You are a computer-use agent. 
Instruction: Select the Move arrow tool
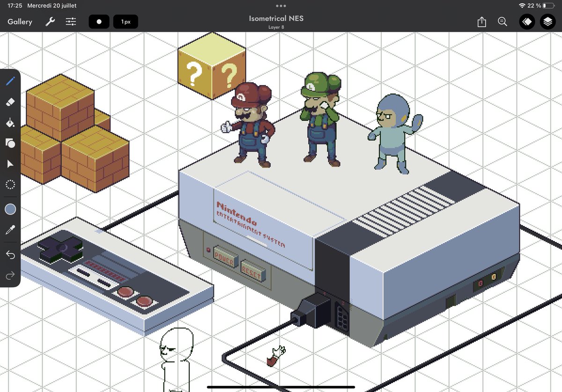pos(10,164)
